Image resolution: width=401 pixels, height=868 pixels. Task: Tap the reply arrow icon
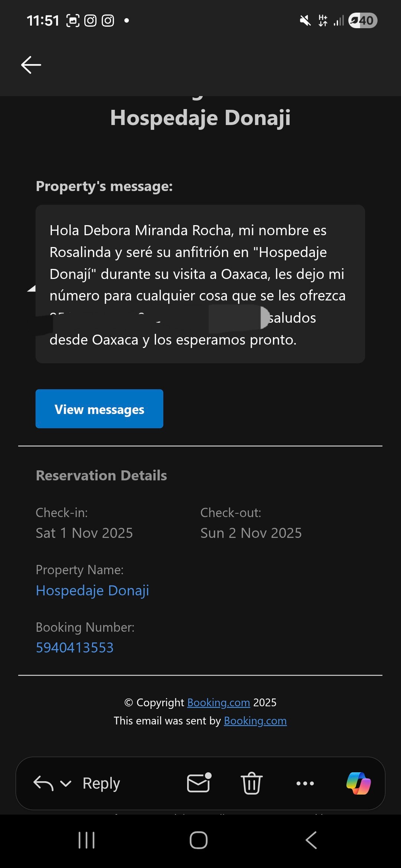coord(43,783)
